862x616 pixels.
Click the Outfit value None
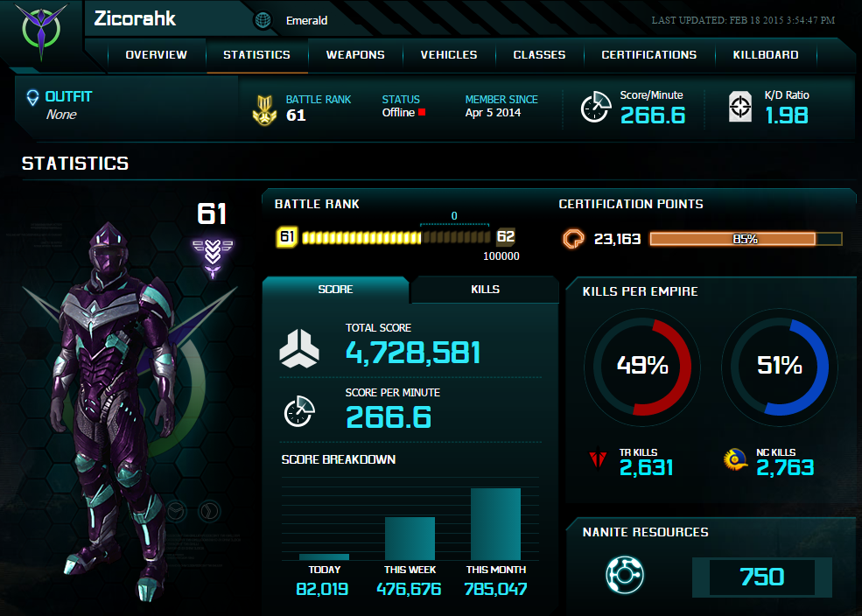pyautogui.click(x=61, y=115)
